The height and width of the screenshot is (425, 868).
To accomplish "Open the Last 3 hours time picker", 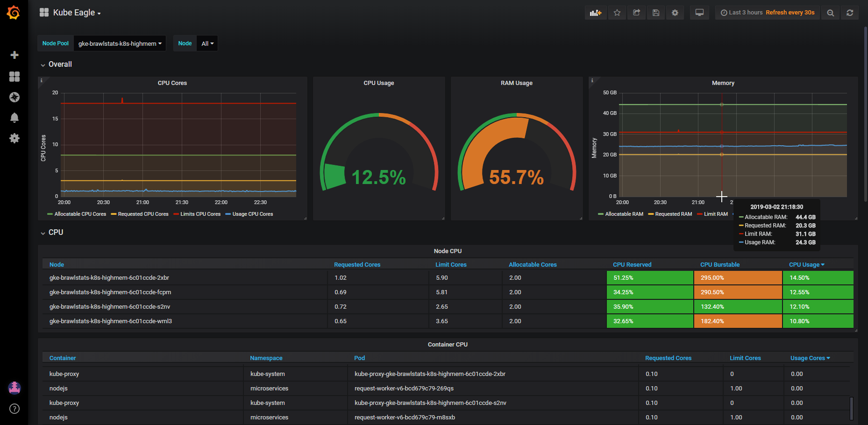I will coord(767,13).
